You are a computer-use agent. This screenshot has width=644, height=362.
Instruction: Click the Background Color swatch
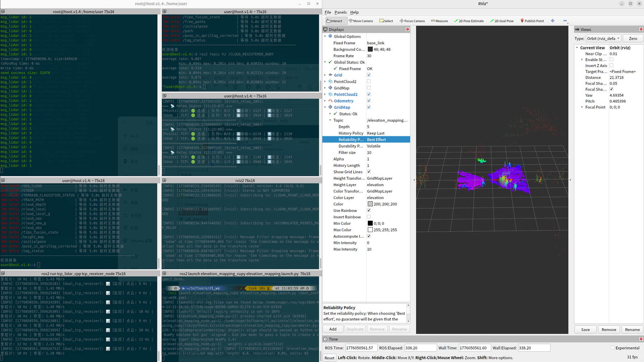pyautogui.click(x=370, y=49)
